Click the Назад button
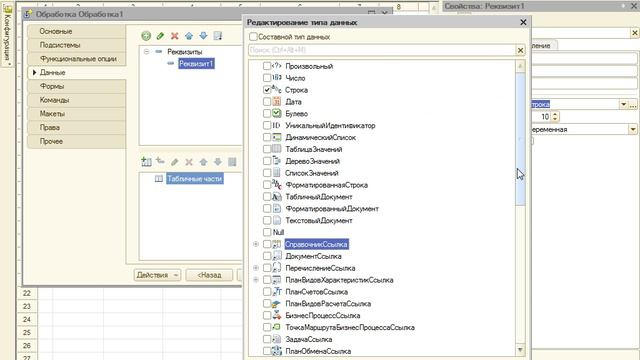The width and height of the screenshot is (640, 360). pyautogui.click(x=209, y=275)
